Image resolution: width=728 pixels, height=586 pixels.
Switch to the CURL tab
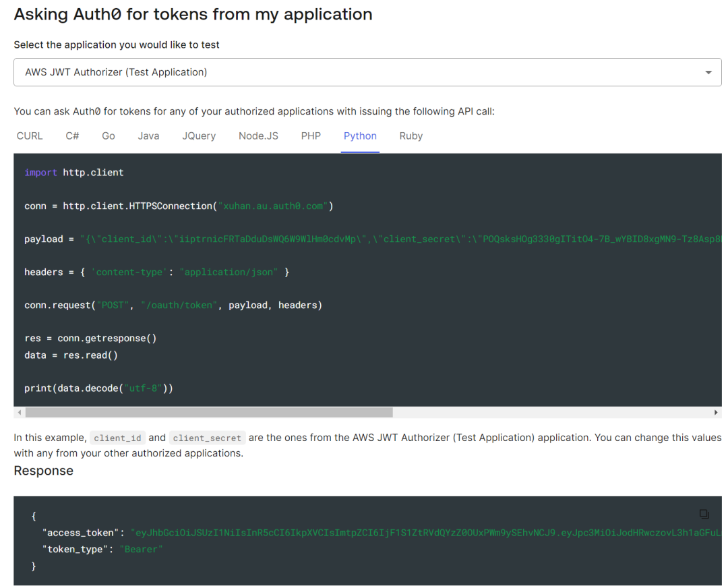(30, 136)
